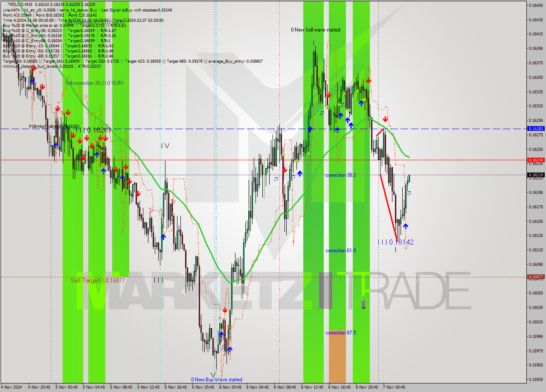Image resolution: width=546 pixels, height=392 pixels.
Task: Click the blue 0.16283 price tag on axis
Action: pyautogui.click(x=536, y=128)
